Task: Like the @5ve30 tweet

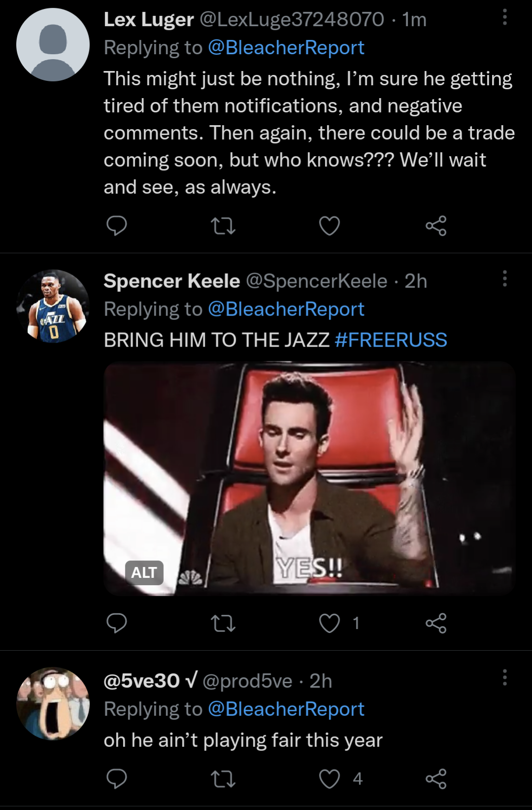Action: (329, 779)
